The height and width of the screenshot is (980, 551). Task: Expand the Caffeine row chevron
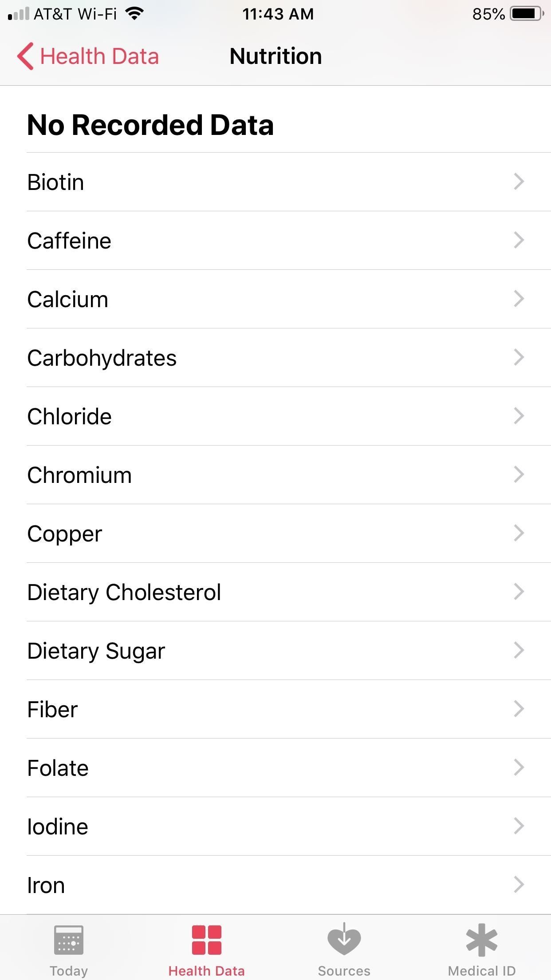point(519,240)
